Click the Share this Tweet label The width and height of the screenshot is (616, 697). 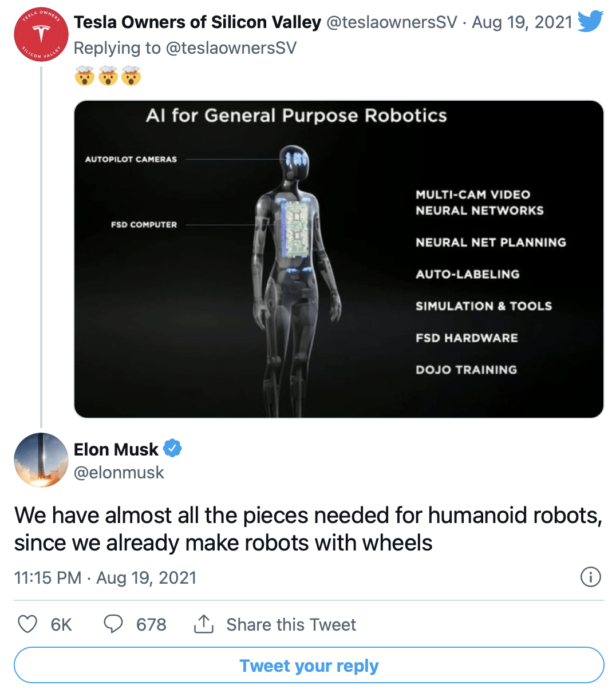tap(291, 624)
